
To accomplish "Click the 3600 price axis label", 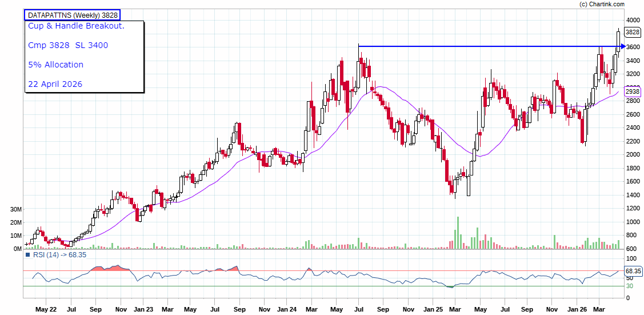I will pyautogui.click(x=633, y=47).
